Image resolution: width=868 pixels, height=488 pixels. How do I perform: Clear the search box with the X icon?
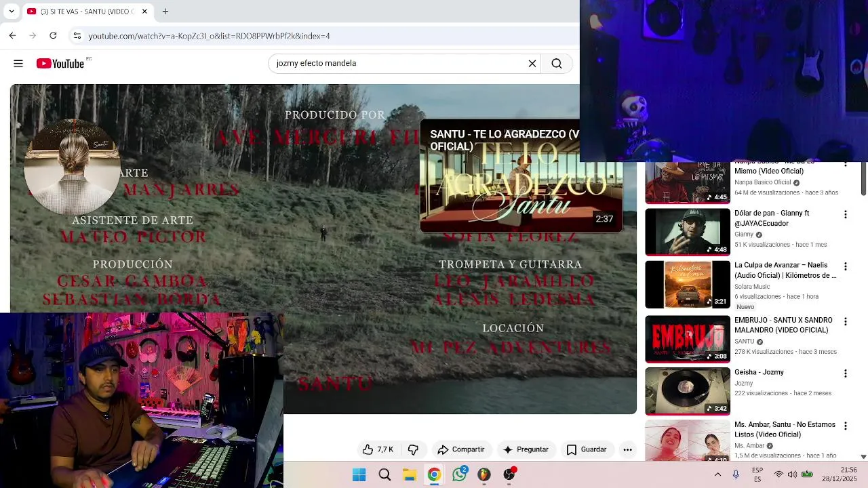click(x=532, y=64)
